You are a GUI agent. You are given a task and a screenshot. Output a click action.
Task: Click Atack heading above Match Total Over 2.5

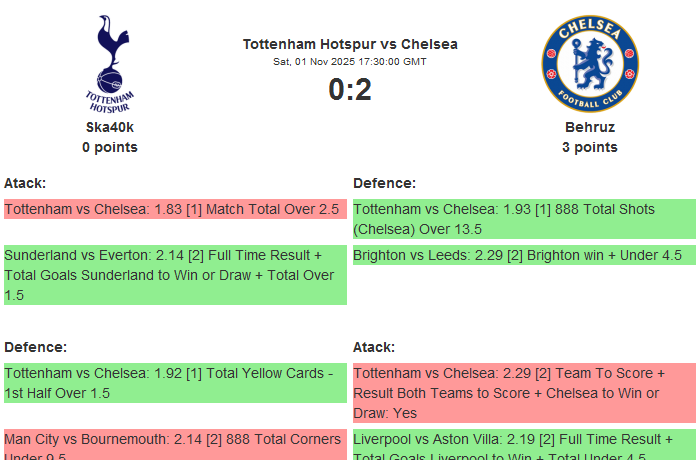coord(25,183)
